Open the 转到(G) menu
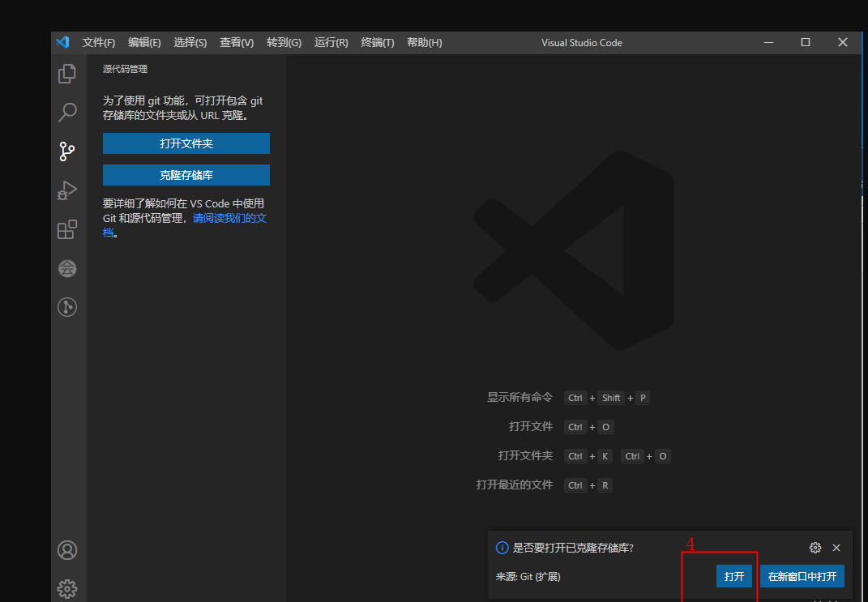 (x=284, y=43)
